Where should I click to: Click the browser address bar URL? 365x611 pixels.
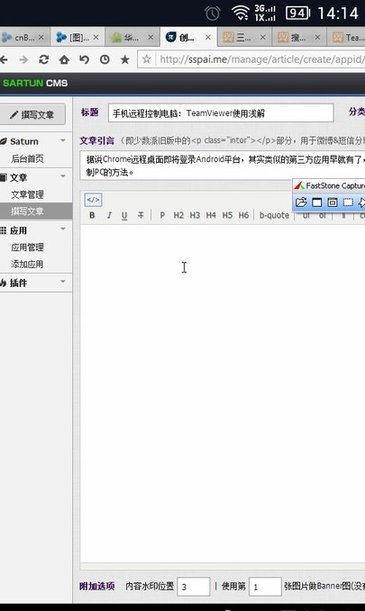[262, 59]
